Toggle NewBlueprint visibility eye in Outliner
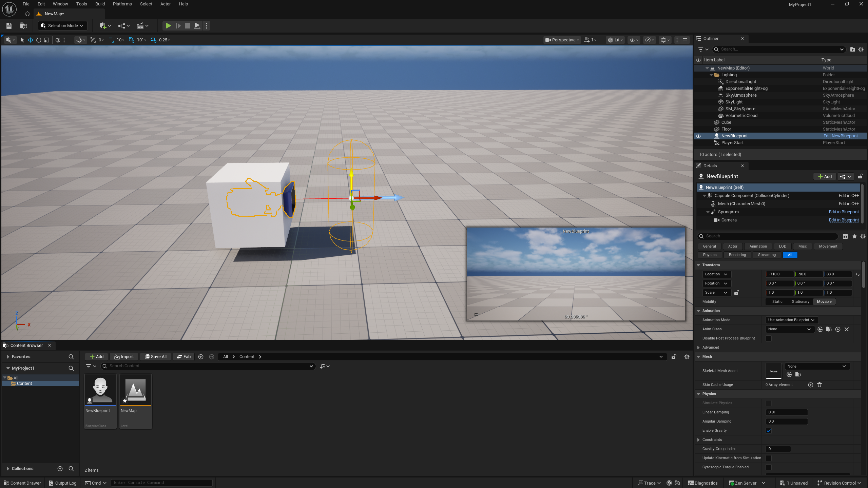This screenshot has height=488, width=868. [x=698, y=136]
